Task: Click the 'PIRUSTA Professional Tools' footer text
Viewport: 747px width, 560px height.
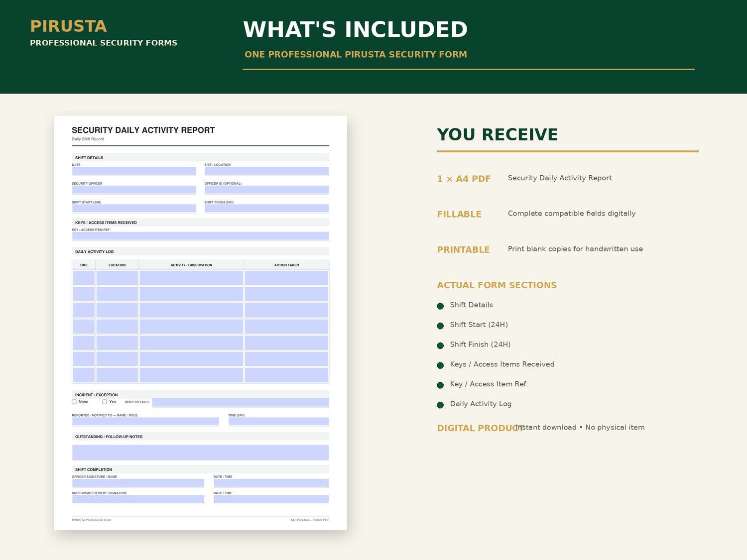Action: (x=92, y=520)
